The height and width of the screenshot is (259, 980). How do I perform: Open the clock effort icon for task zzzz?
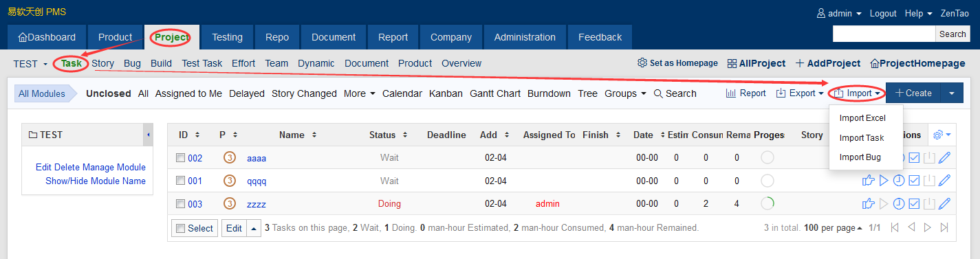900,204
